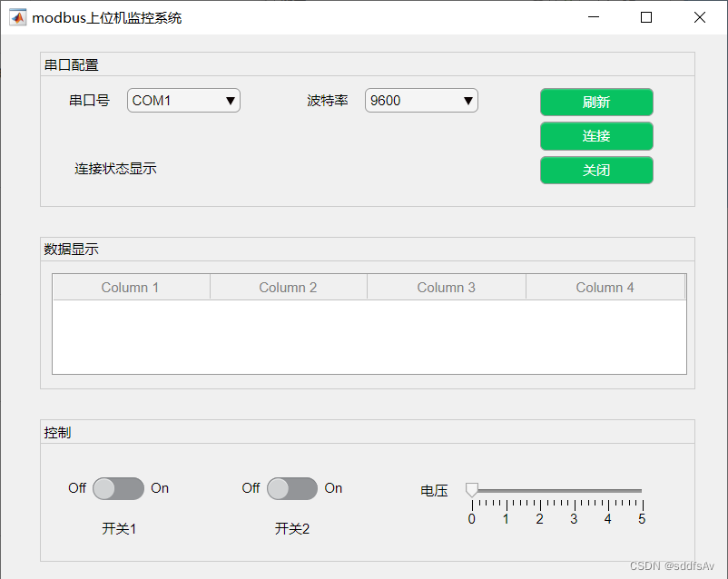Open the 波特率 baud rate dropdown

(421, 100)
